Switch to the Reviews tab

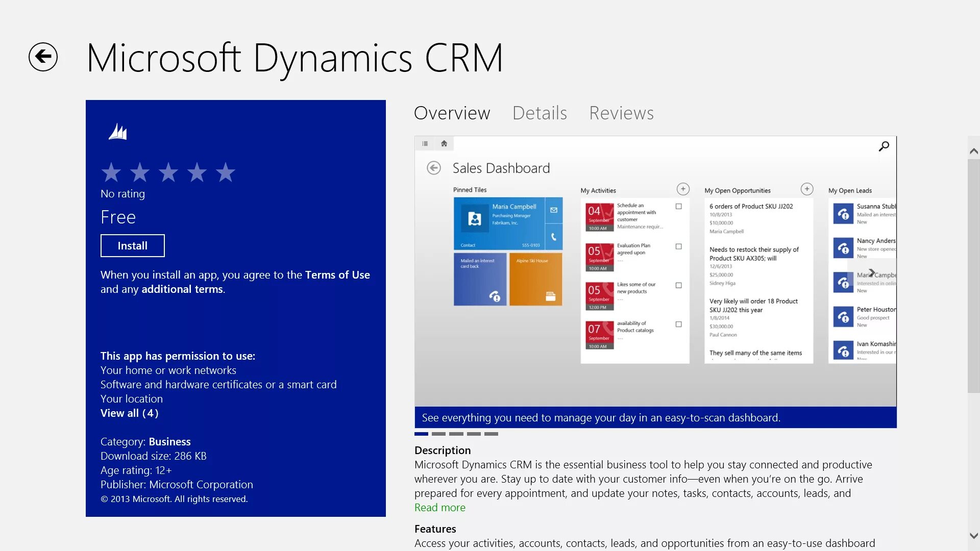(621, 113)
